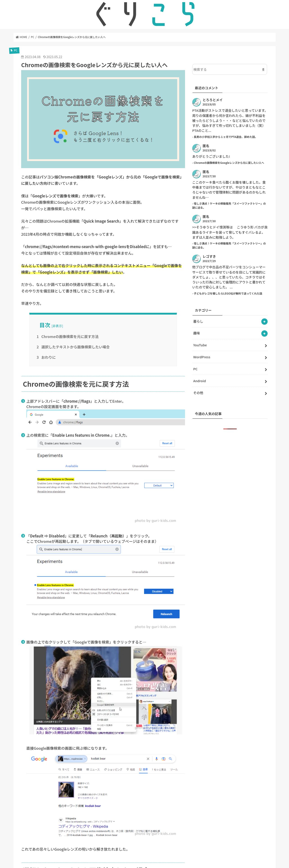The image size is (289, 868).
Task: Open the PC breadcrumb link
Action: (32, 37)
